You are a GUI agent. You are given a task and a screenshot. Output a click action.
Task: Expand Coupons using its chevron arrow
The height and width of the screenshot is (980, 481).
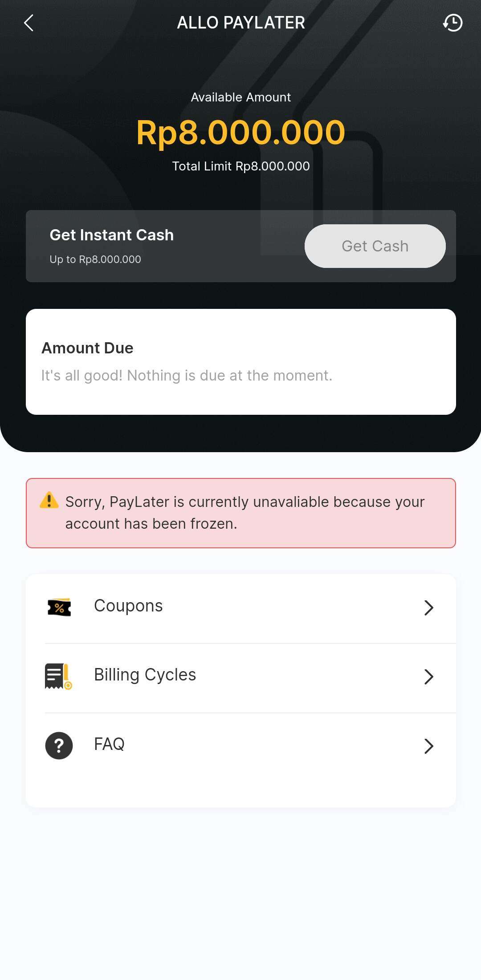[428, 607]
